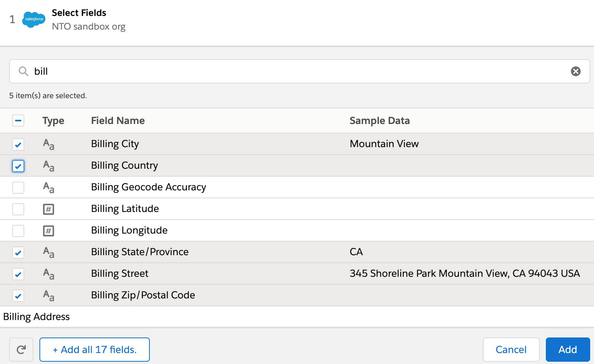Image resolution: width=594 pixels, height=364 pixels.
Task: Click the 'Billing Street' field name
Action: tap(119, 274)
